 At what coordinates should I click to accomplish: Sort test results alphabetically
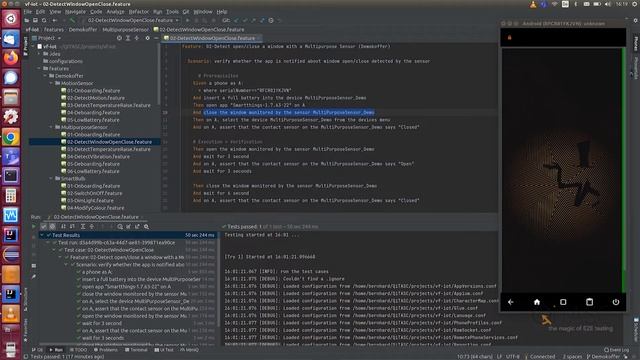click(63, 227)
